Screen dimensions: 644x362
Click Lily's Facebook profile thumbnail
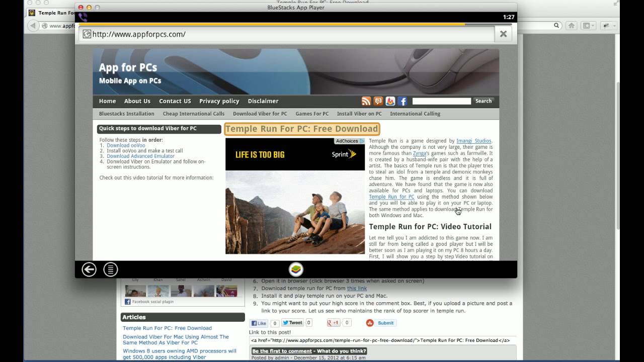(135, 291)
